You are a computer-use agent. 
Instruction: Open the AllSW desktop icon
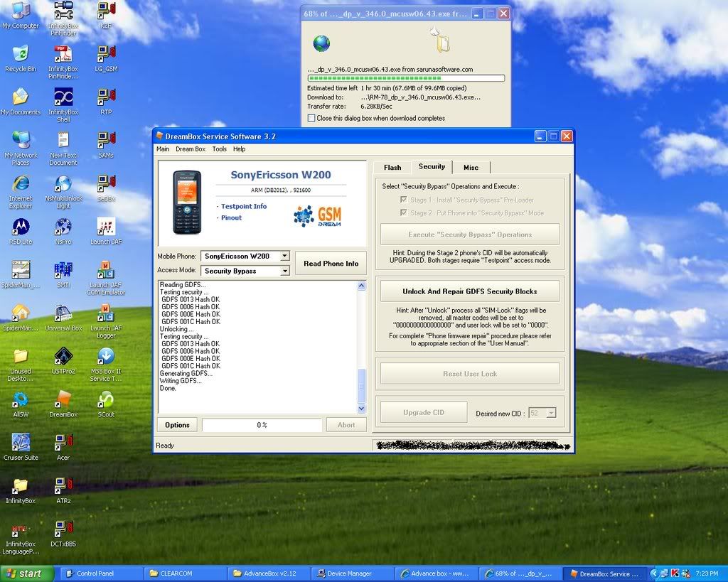coord(21,404)
